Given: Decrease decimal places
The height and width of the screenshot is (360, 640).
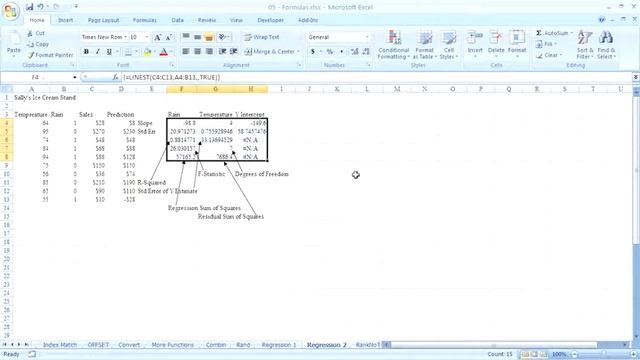Looking at the screenshot, I should point(366,51).
